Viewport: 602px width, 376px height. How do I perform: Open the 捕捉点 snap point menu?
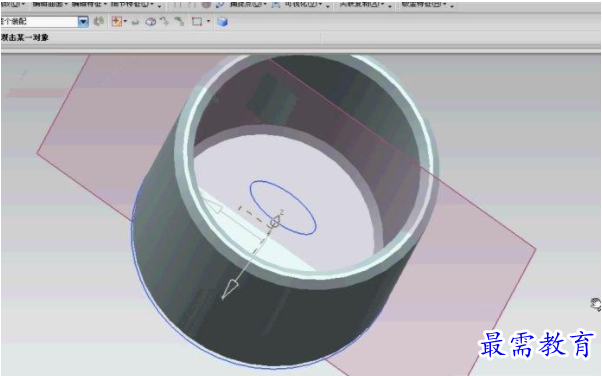coord(248,4)
